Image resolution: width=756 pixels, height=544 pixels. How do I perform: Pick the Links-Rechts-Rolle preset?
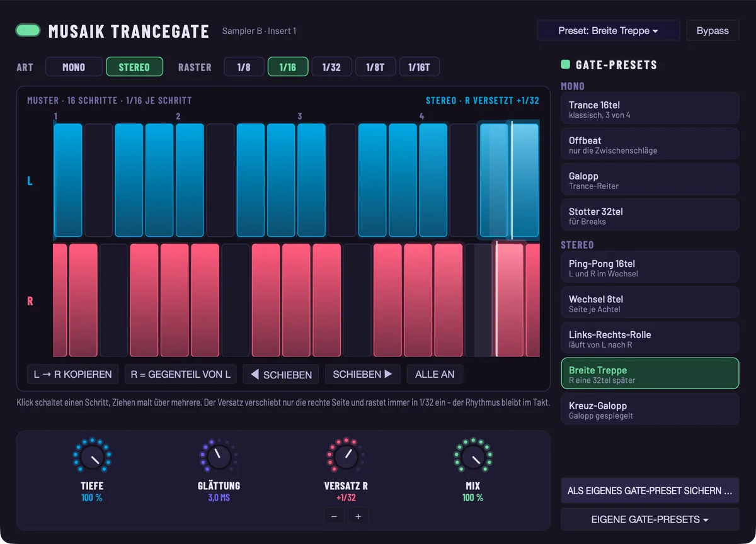(x=650, y=338)
